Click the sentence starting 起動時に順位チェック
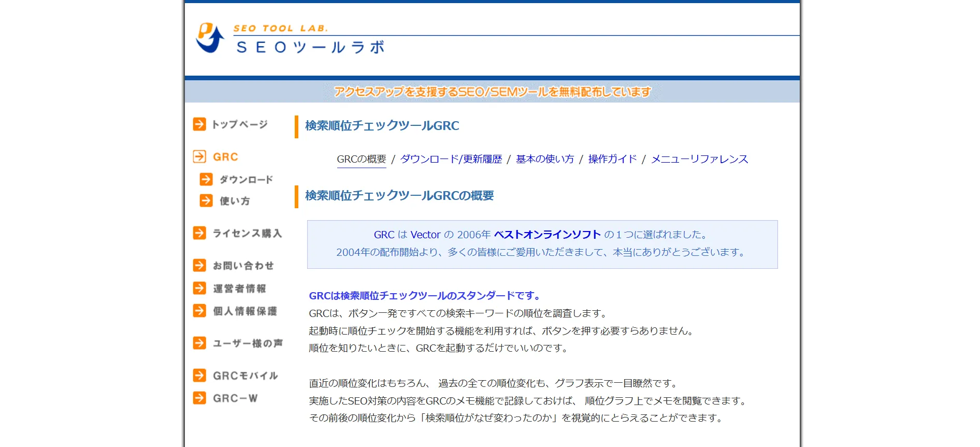The image size is (980, 447). (502, 331)
